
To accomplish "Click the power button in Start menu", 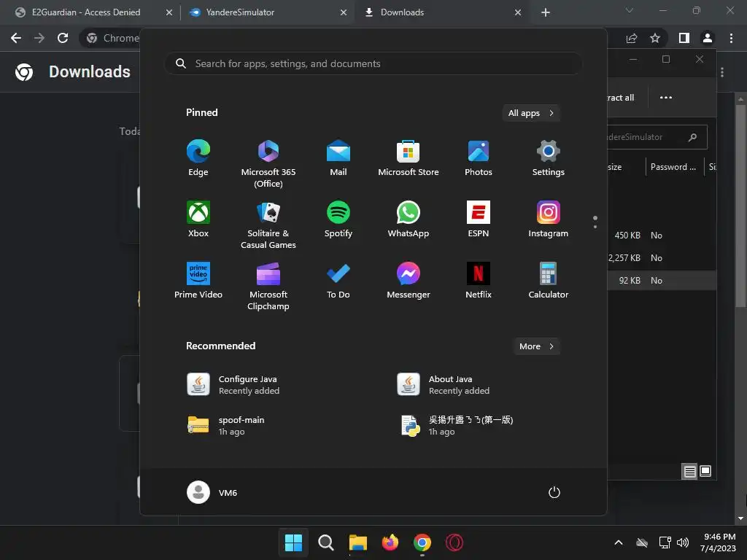I will tap(554, 492).
